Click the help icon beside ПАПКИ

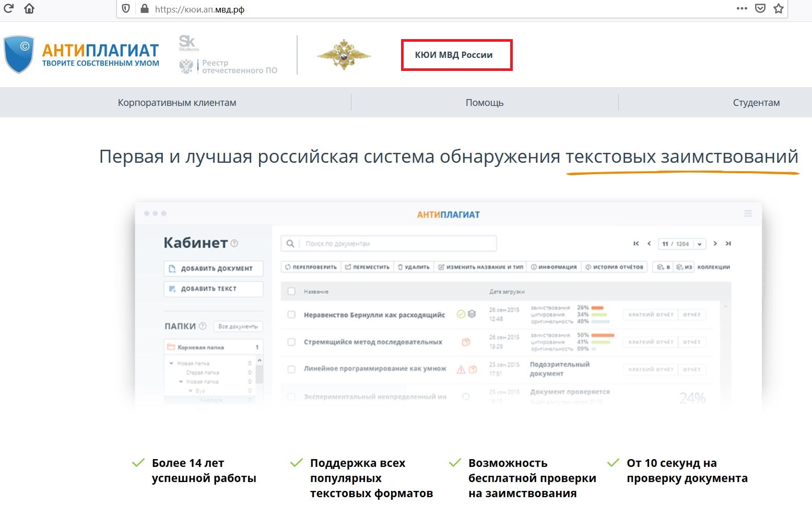203,326
